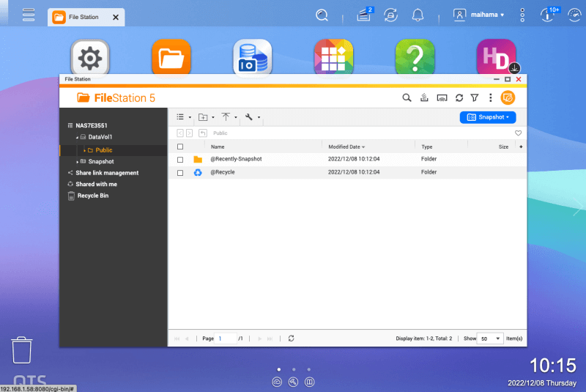Open App Center colorful grid desktop icon

334,58
